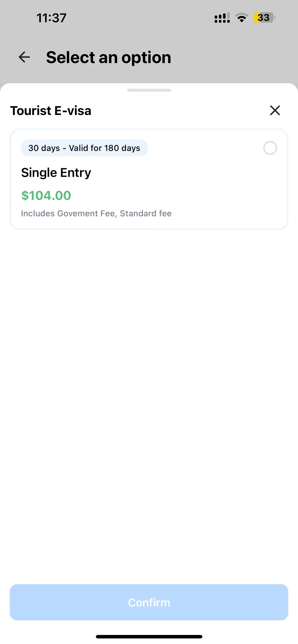
Task: Tap the Tourist E-visa heading
Action: [51, 111]
